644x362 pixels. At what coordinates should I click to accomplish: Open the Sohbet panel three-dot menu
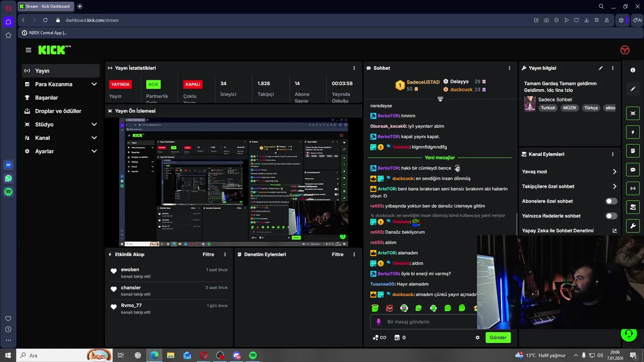pos(509,68)
